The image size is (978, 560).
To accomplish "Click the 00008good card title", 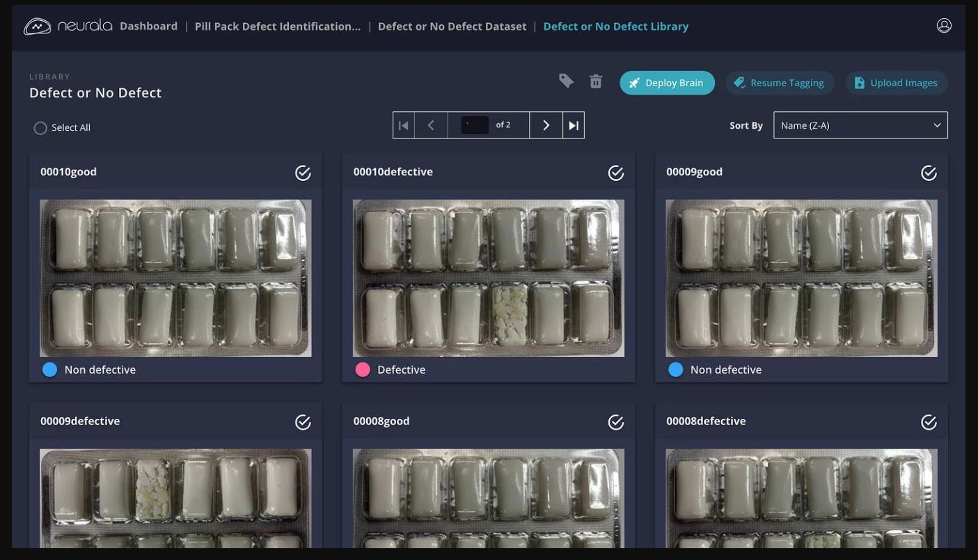I will click(x=381, y=422).
